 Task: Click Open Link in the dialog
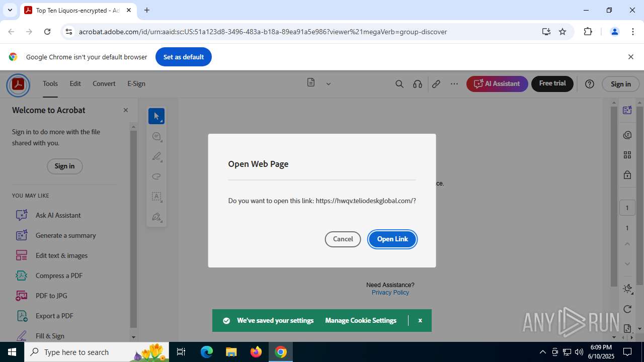coord(392,239)
